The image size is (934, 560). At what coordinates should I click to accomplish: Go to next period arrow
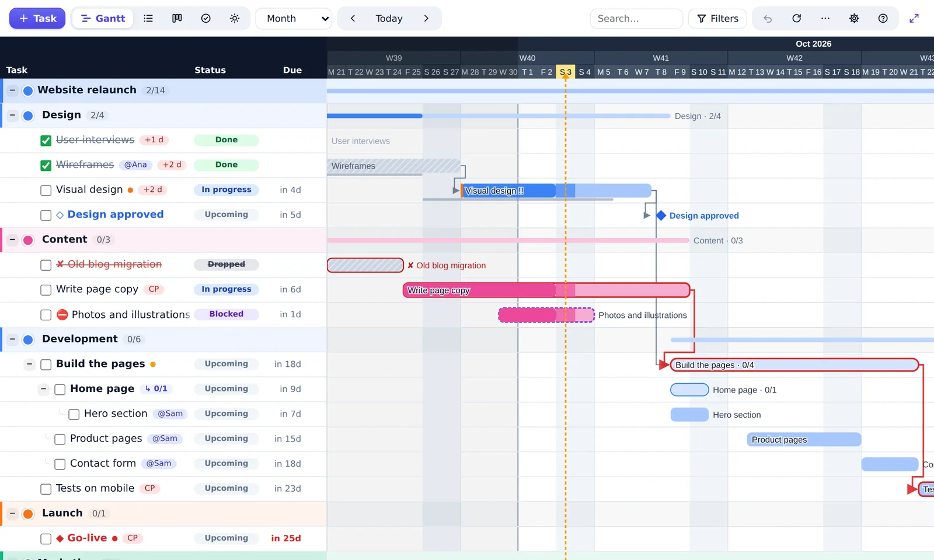(426, 19)
